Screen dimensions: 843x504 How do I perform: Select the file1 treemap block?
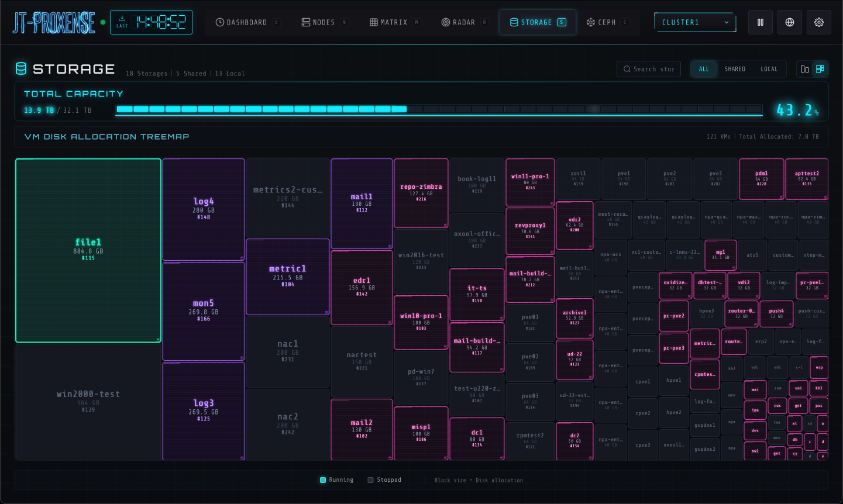pyautogui.click(x=88, y=250)
